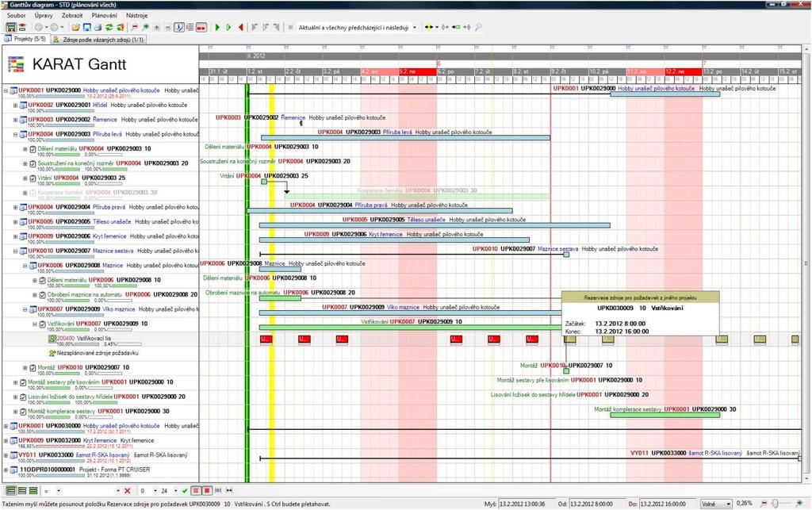Viewport: 812px width, 510px height.
Task: Click the red Vstřikovací lis block at timeline start
Action: (266, 339)
